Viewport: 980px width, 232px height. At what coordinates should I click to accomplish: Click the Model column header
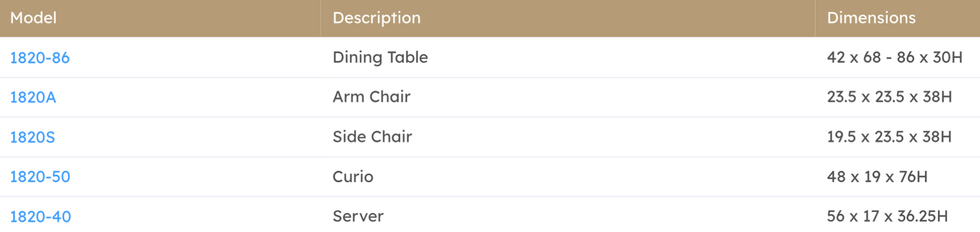coord(33,18)
